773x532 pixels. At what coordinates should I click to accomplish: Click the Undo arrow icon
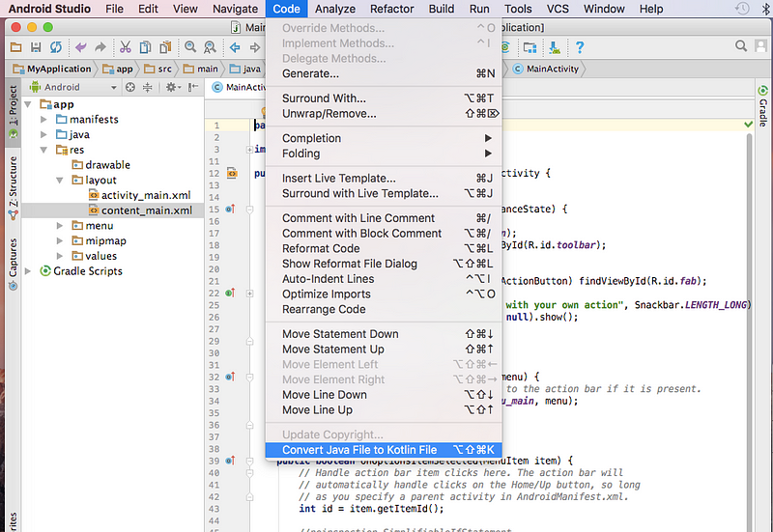point(81,47)
